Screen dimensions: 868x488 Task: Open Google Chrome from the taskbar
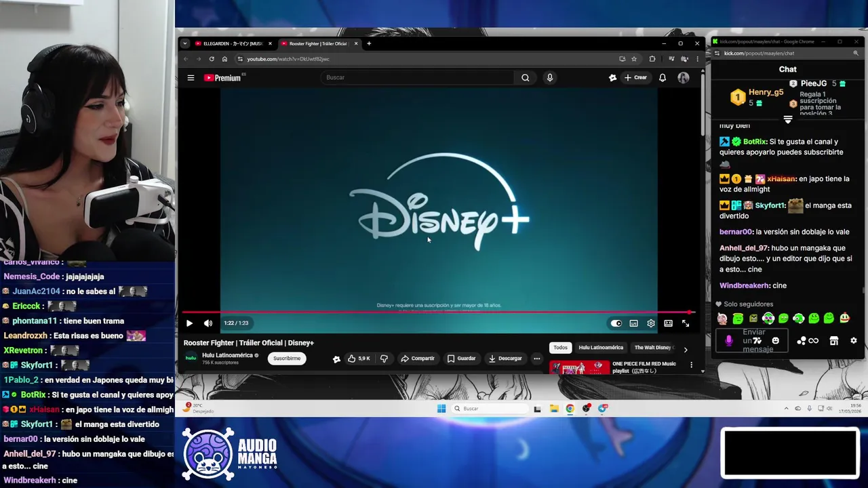[x=570, y=408]
